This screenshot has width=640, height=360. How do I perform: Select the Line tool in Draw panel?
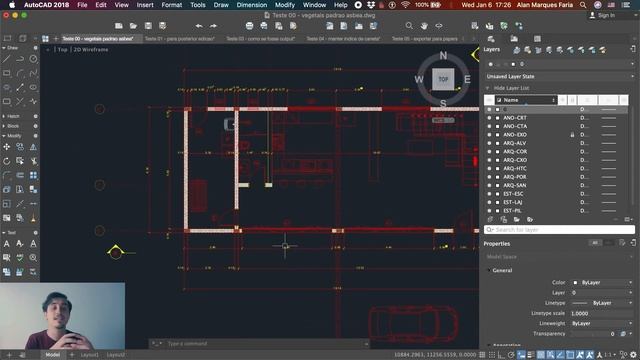[7, 59]
